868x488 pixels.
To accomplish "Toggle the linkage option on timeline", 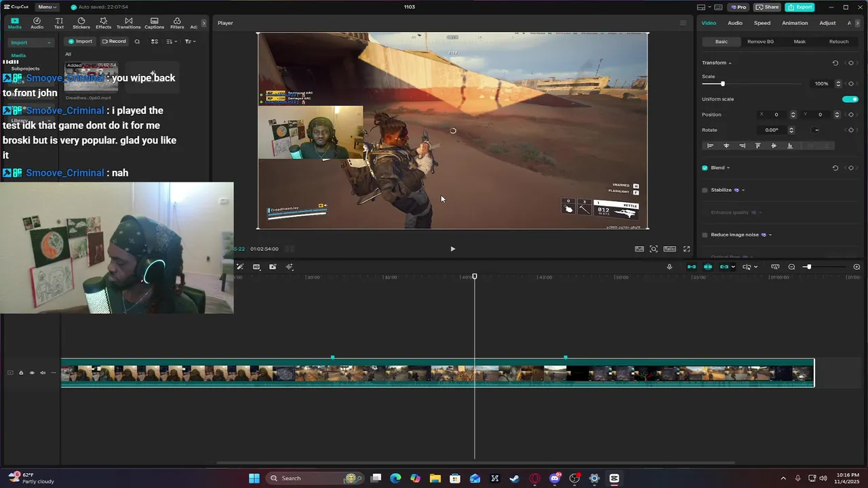I will click(724, 267).
